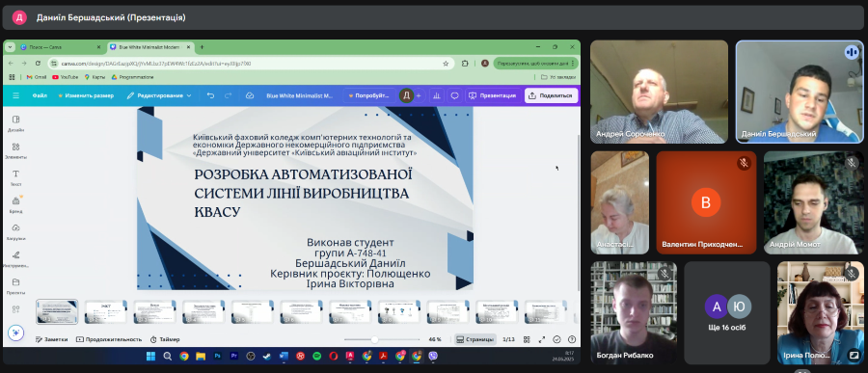
Task: Toggle the Страницы pages view button
Action: (475, 339)
